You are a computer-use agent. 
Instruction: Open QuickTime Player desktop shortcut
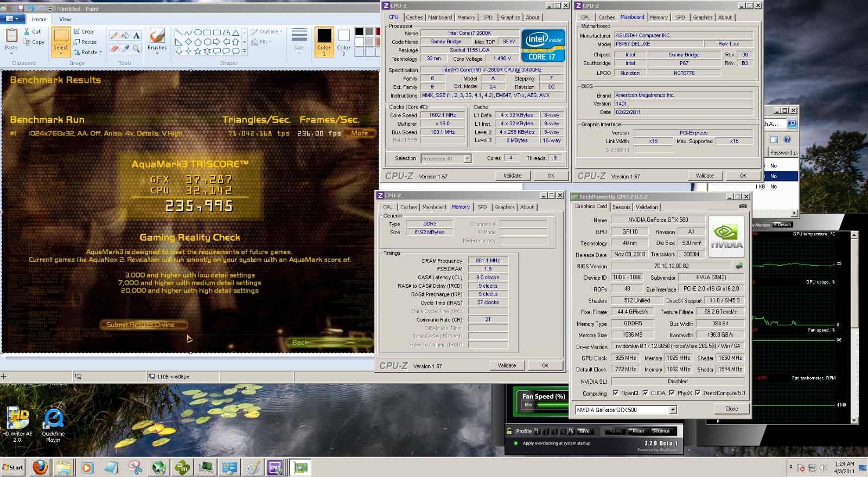click(53, 426)
